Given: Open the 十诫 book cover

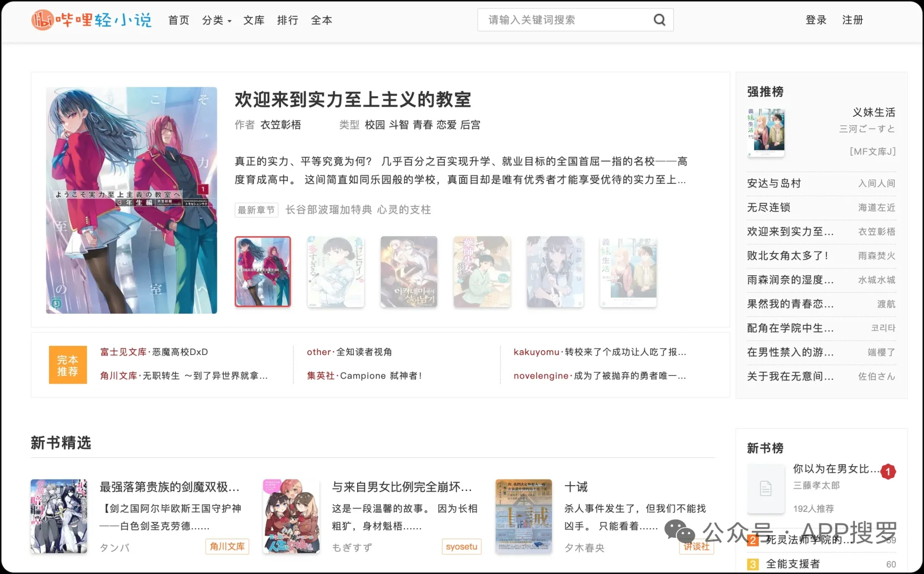Looking at the screenshot, I should tap(524, 517).
